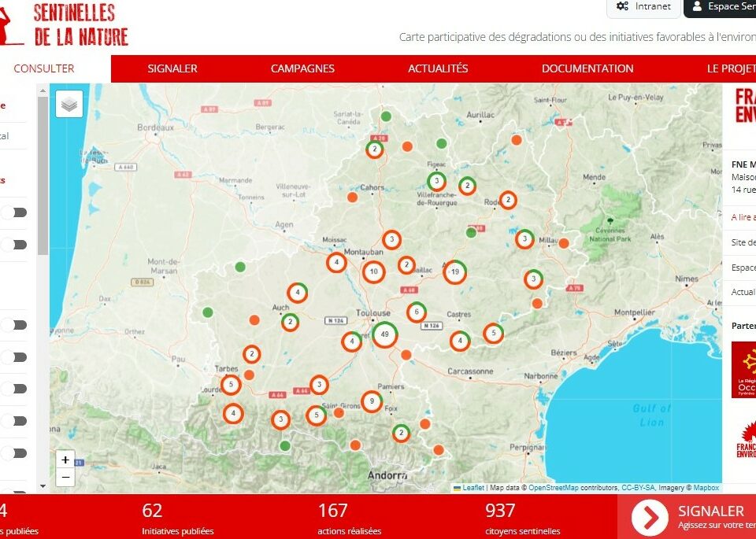
Task: Open the map layers selector icon
Action: [x=69, y=104]
